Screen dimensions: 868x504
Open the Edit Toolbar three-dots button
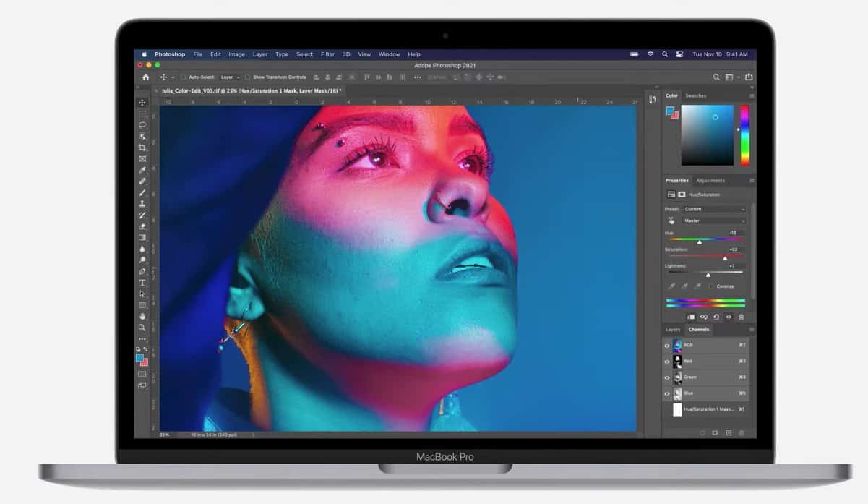point(142,338)
